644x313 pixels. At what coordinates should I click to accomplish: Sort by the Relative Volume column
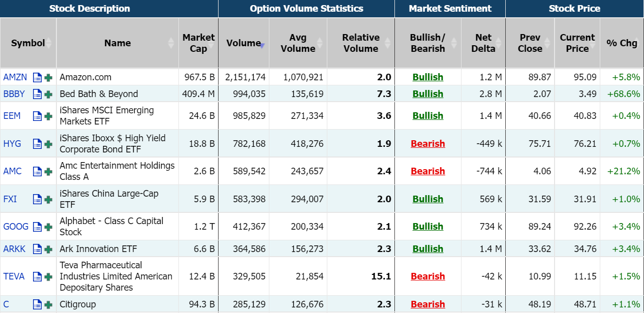360,43
